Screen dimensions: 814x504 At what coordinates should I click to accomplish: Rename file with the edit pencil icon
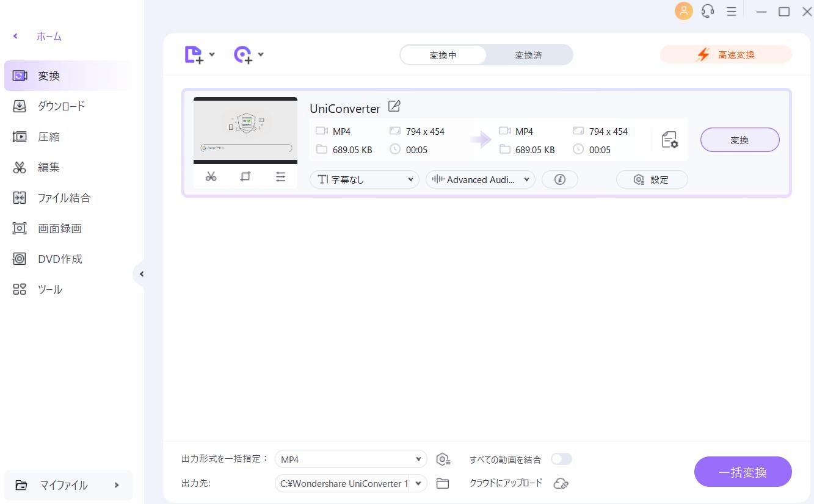[394, 106]
